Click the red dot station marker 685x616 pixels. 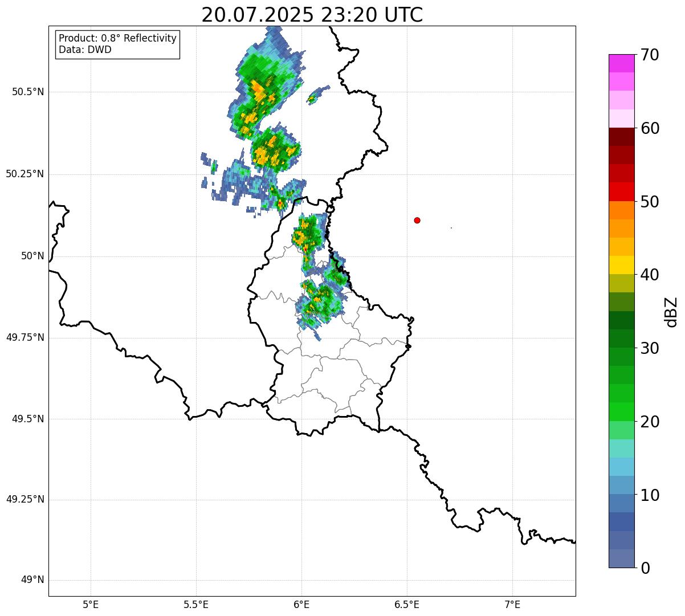[x=417, y=220]
